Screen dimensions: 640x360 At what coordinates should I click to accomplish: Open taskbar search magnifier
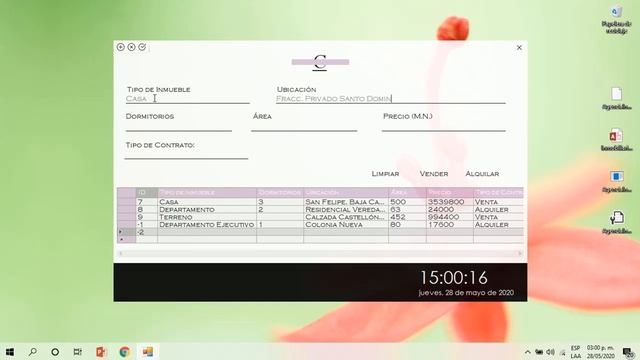33,351
